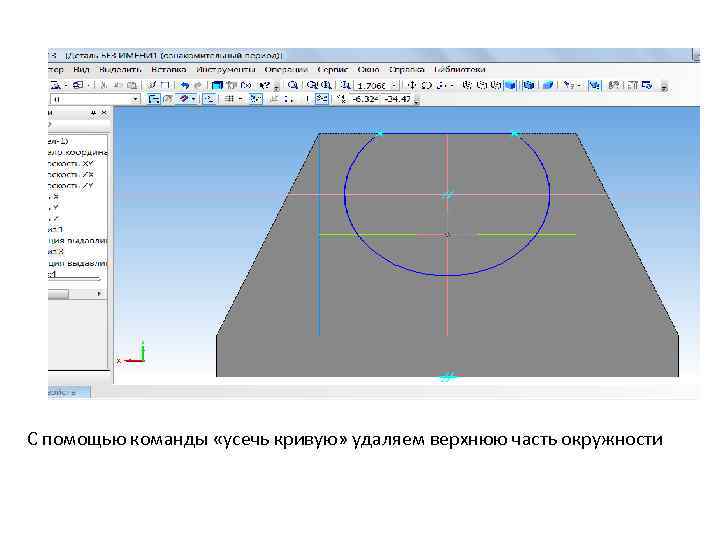
Task: Click the pan view arrows icon
Action: pyautogui.click(x=411, y=85)
